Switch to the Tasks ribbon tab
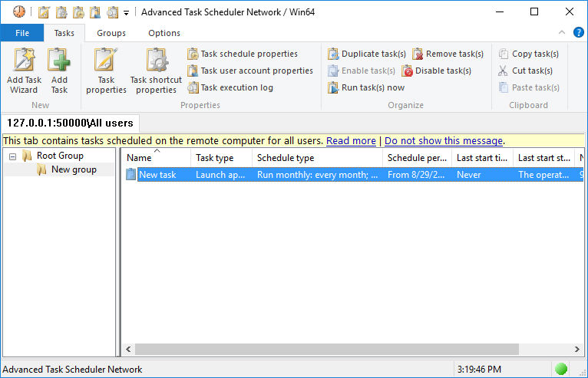The height and width of the screenshot is (378, 588). [64, 33]
